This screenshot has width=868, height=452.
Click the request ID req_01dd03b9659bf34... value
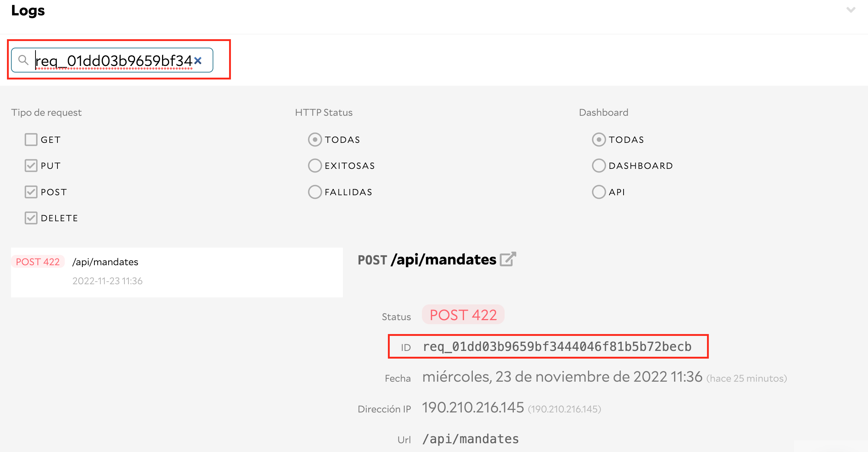coord(557,347)
